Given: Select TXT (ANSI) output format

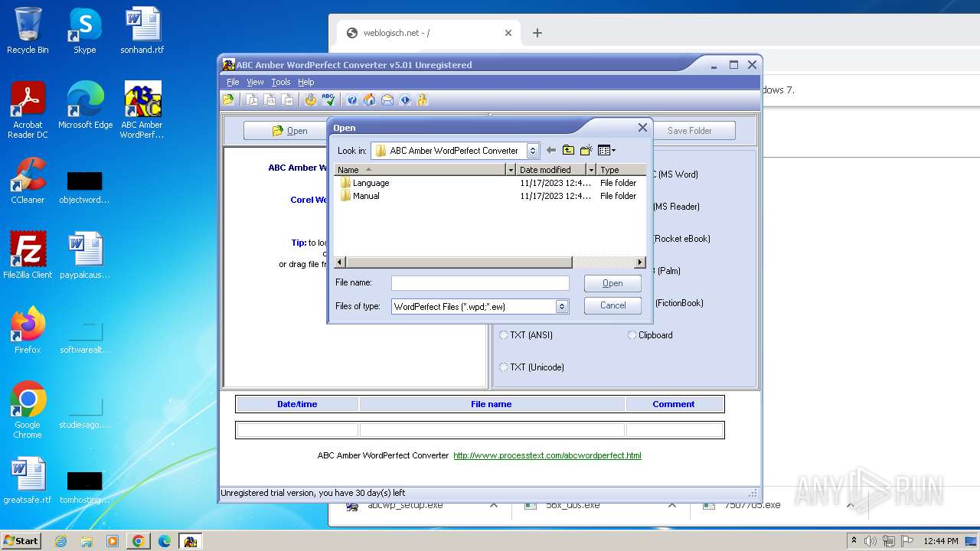Looking at the screenshot, I should tap(525, 335).
